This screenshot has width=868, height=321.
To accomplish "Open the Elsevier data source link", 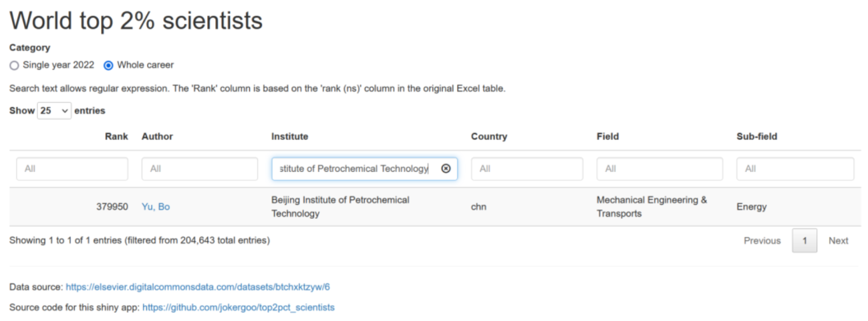I will (198, 287).
